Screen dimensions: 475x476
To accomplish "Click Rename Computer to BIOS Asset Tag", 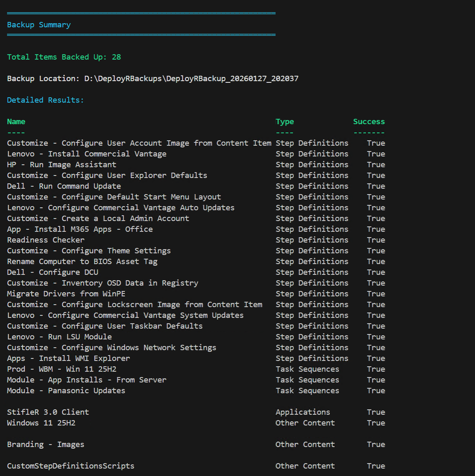I will tap(82, 262).
